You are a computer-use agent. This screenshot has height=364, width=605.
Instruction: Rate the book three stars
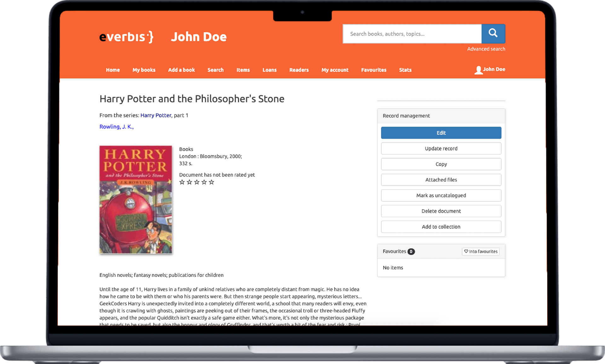click(x=197, y=182)
